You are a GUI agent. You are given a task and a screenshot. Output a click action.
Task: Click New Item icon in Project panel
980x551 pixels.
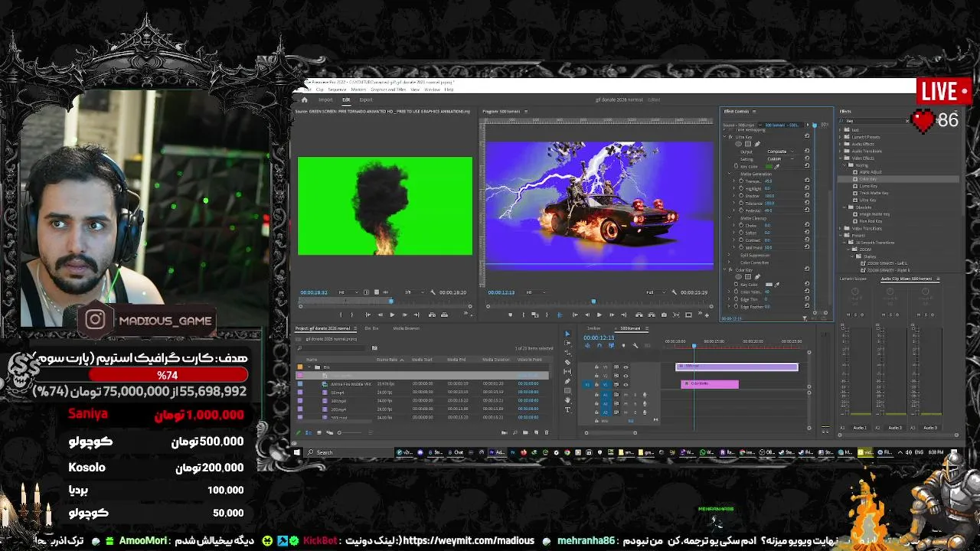click(x=536, y=432)
